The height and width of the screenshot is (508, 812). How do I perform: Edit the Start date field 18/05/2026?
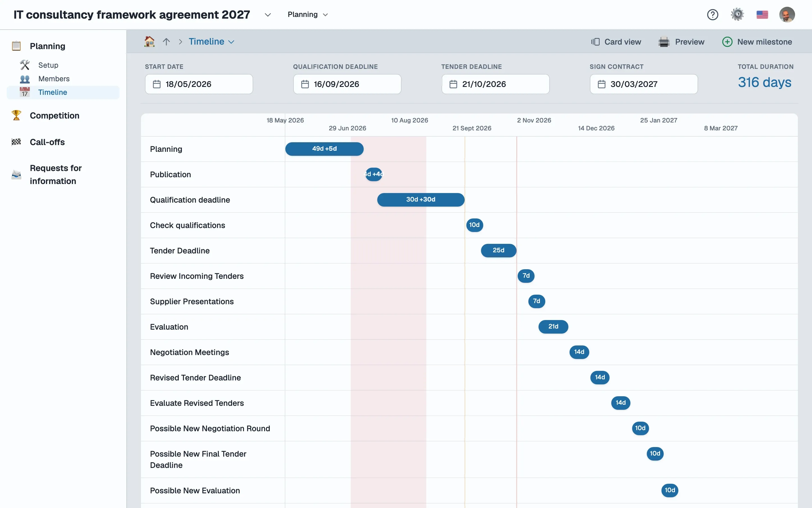(x=199, y=84)
